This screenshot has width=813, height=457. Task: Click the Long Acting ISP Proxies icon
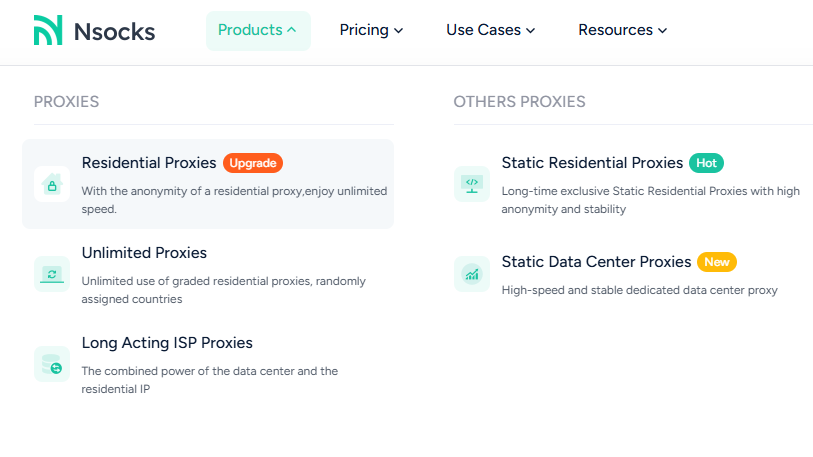pos(52,364)
